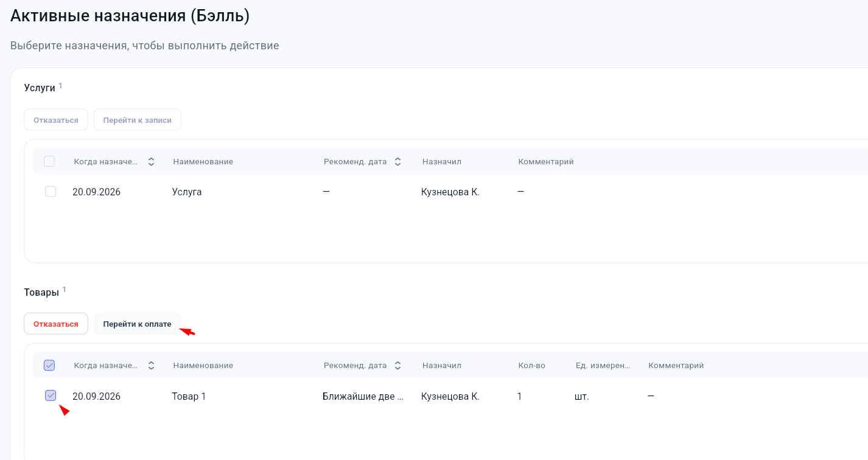Click "Ближайшие две ..." recommended date cell
This screenshot has width=868, height=460.
363,397
